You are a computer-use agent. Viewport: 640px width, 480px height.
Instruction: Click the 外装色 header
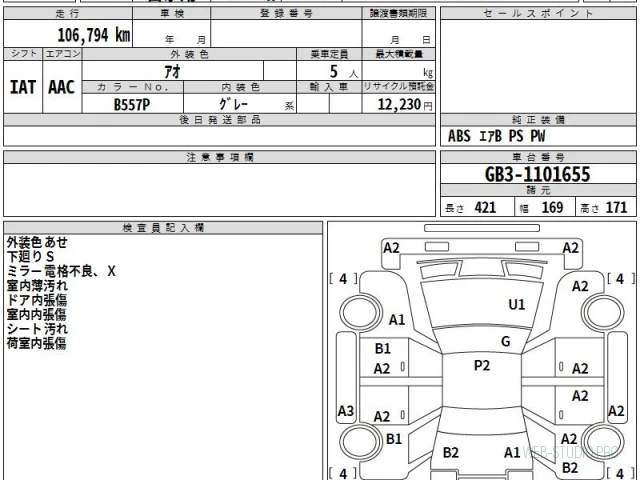[x=189, y=54]
